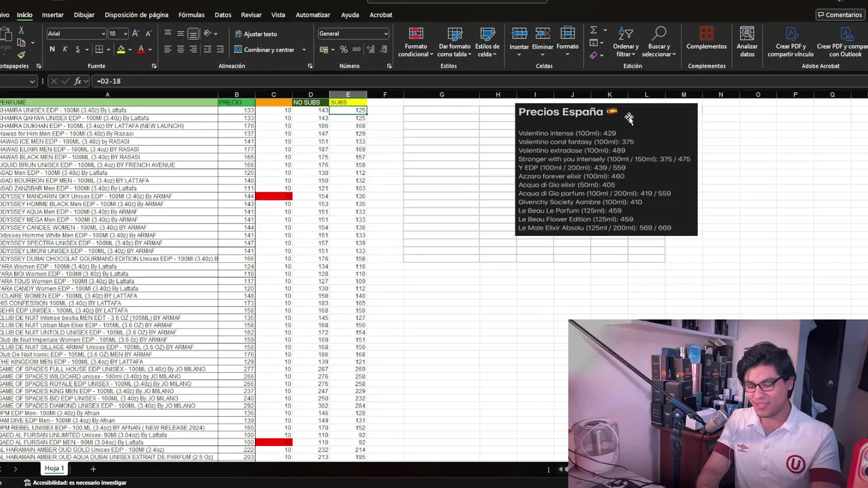Open the Arial font name dropdown

click(x=103, y=34)
